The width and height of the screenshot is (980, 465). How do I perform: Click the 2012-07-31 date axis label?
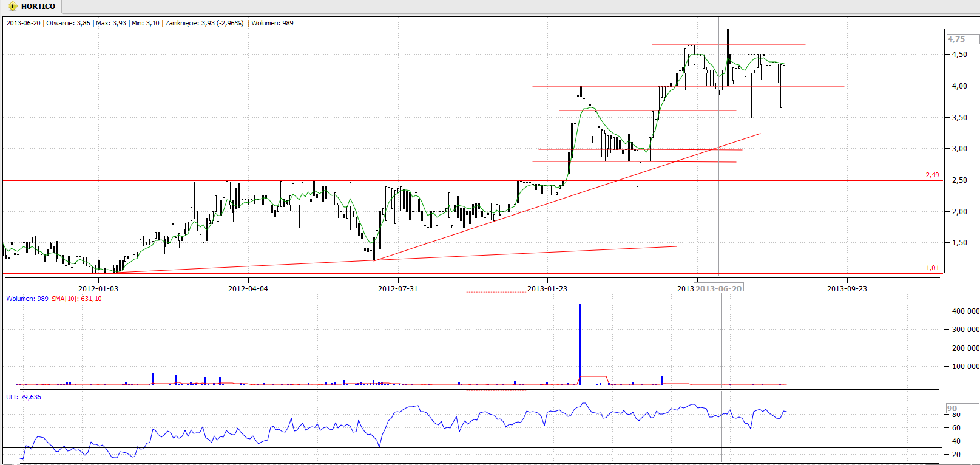[x=397, y=288]
